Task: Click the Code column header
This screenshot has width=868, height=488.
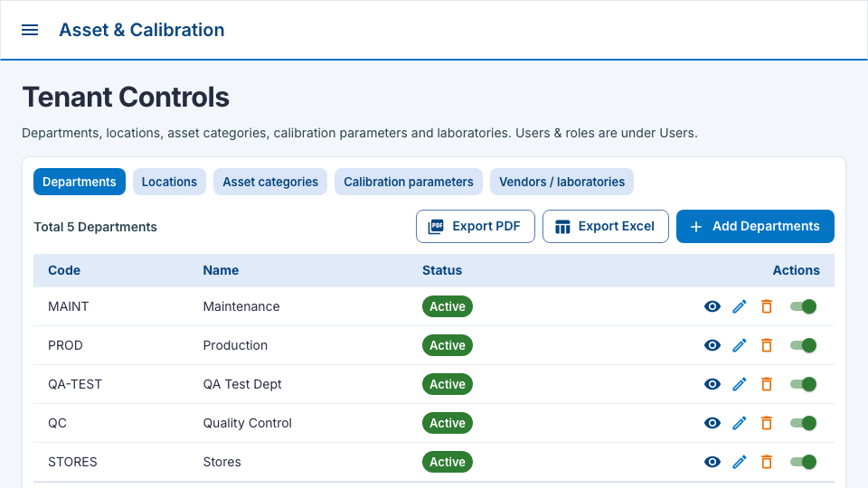Action: coord(64,270)
